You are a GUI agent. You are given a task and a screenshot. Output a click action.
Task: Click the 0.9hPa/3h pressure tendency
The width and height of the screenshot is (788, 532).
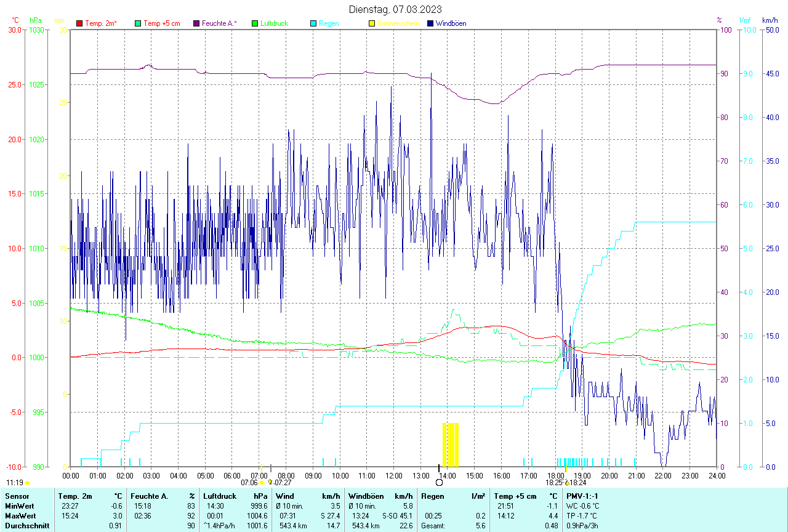click(x=582, y=525)
